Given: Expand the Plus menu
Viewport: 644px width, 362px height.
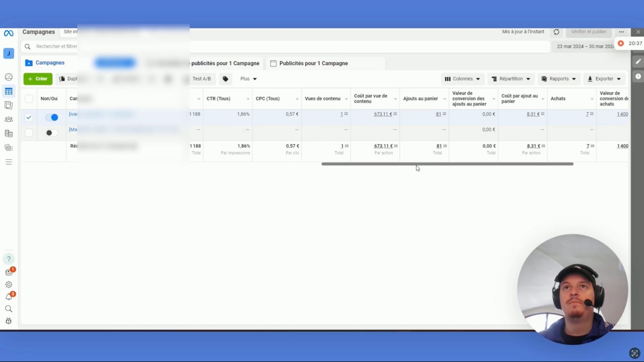Looking at the screenshot, I should pyautogui.click(x=249, y=79).
